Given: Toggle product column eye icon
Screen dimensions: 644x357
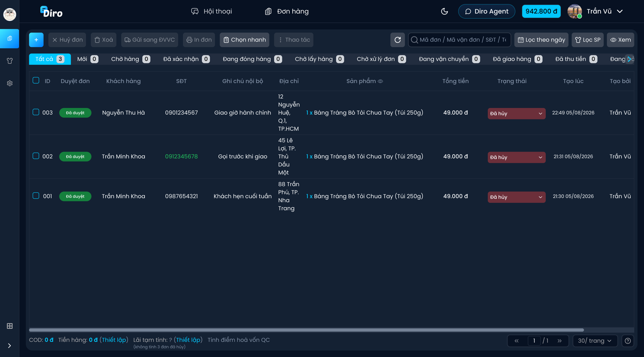Looking at the screenshot, I should pyautogui.click(x=380, y=81).
